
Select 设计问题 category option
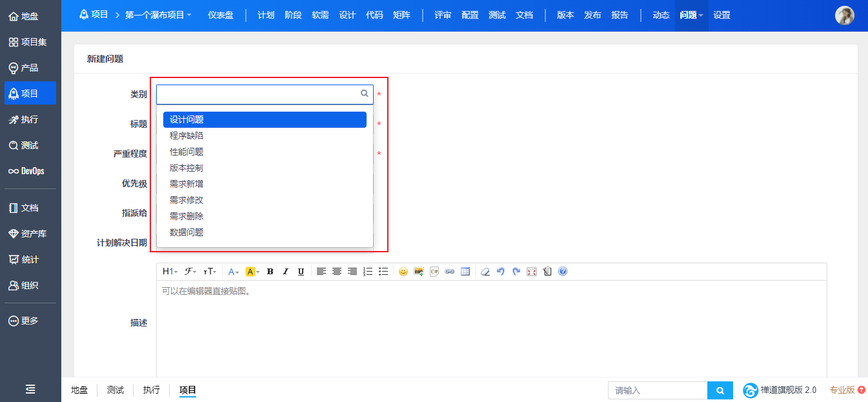pos(265,119)
